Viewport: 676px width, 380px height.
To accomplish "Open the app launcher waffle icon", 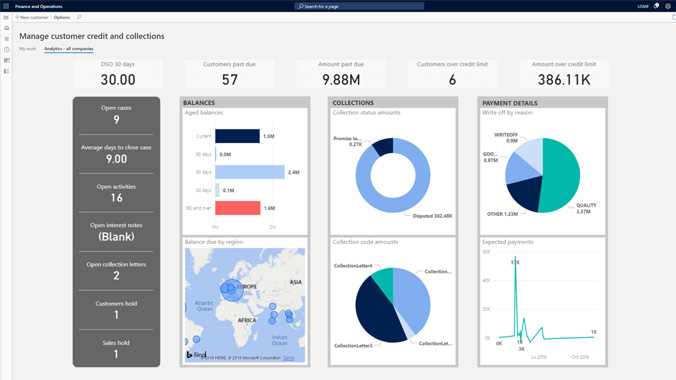I will [x=6, y=6].
